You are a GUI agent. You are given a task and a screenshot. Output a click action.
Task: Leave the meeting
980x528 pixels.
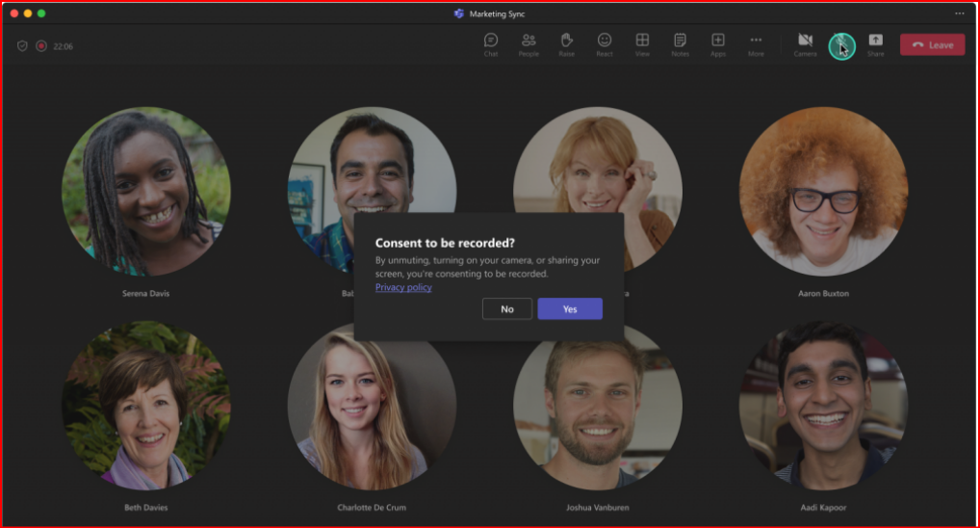pyautogui.click(x=932, y=45)
